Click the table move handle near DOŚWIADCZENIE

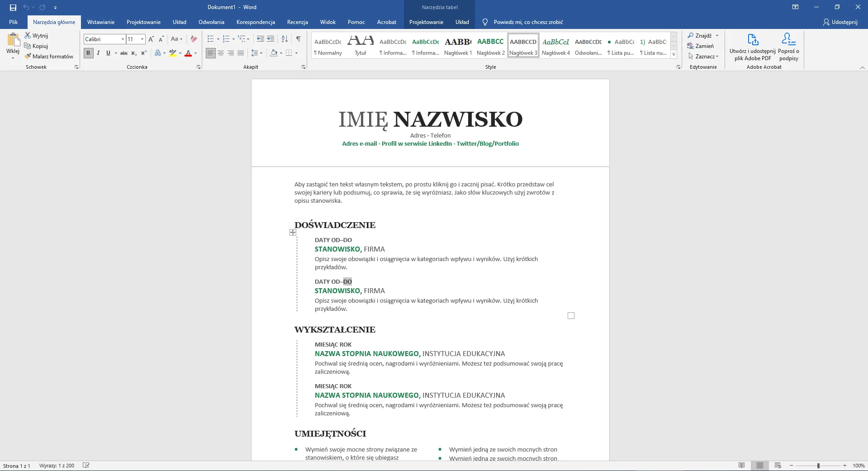pos(293,232)
